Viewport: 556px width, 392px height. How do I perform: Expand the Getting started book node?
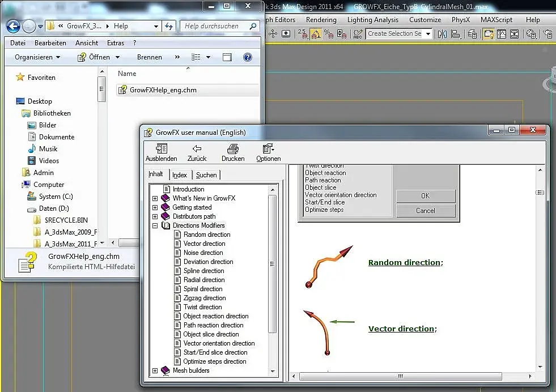coord(155,207)
